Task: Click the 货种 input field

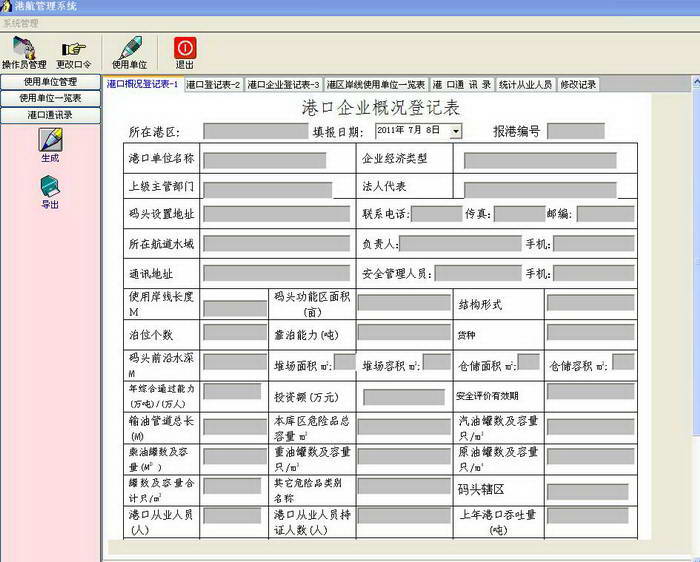Action: click(591, 332)
